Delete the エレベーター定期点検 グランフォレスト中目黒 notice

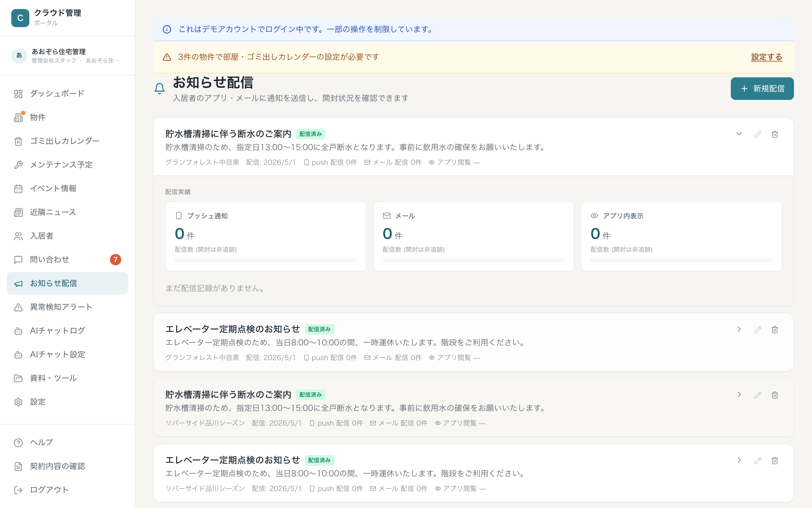click(x=775, y=330)
